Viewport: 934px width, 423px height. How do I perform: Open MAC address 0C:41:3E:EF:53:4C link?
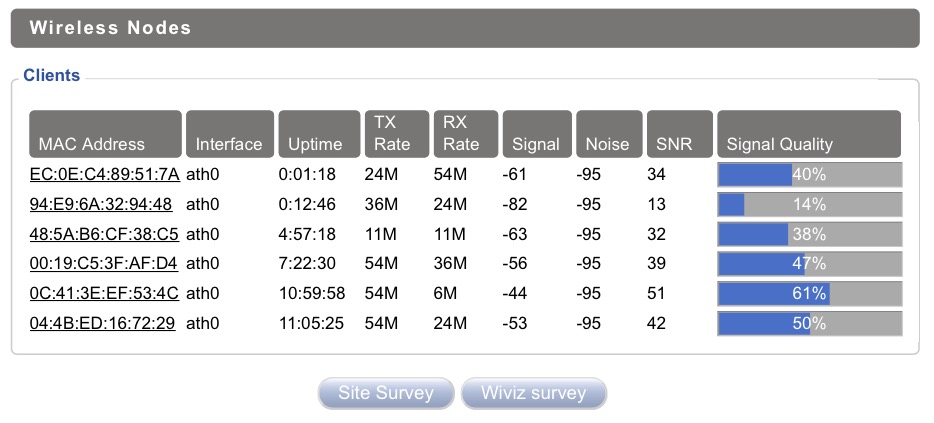tap(104, 294)
